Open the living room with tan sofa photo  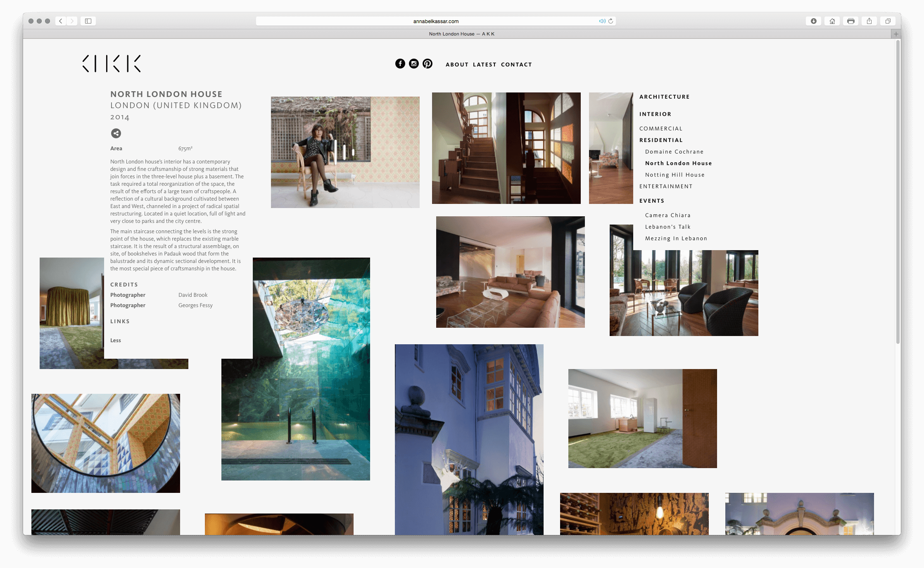pos(511,272)
